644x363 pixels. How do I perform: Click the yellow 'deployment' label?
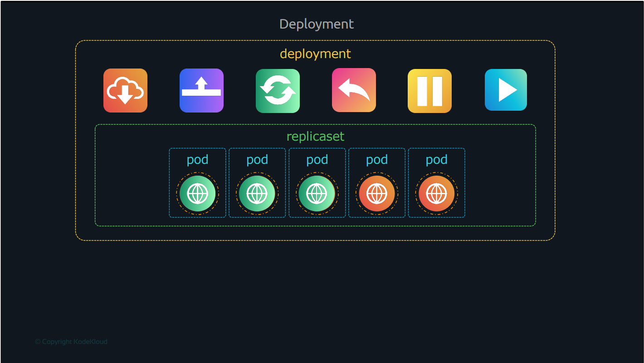click(315, 54)
